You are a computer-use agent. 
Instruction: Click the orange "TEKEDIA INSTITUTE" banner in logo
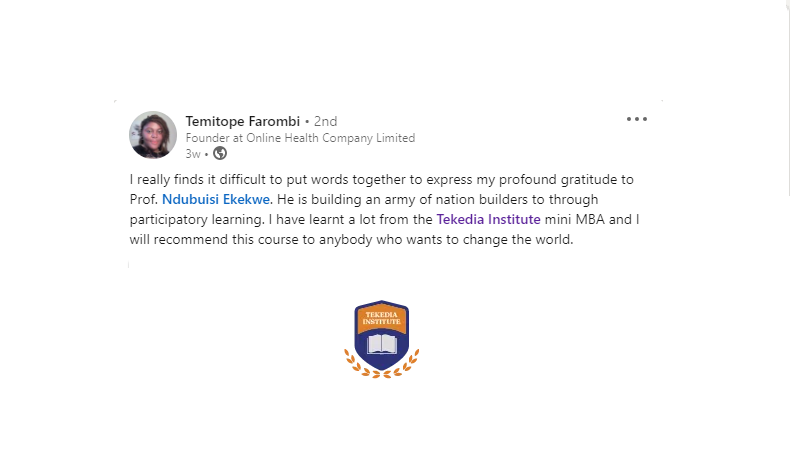coord(381,318)
